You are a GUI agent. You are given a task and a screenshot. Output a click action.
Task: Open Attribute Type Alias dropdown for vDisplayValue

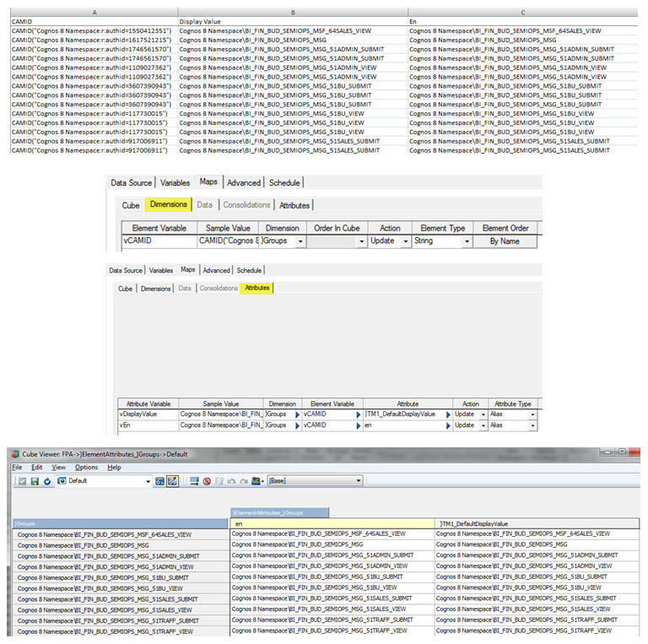pos(532,414)
